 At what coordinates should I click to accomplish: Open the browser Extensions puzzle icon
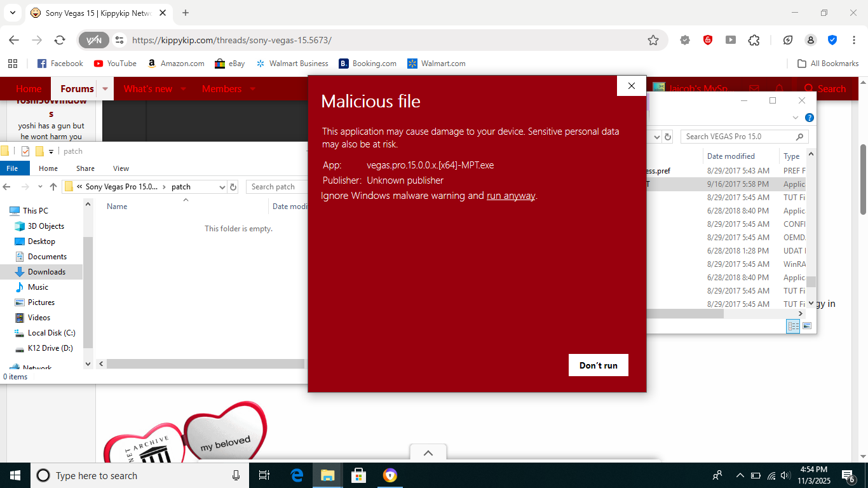pos(754,39)
